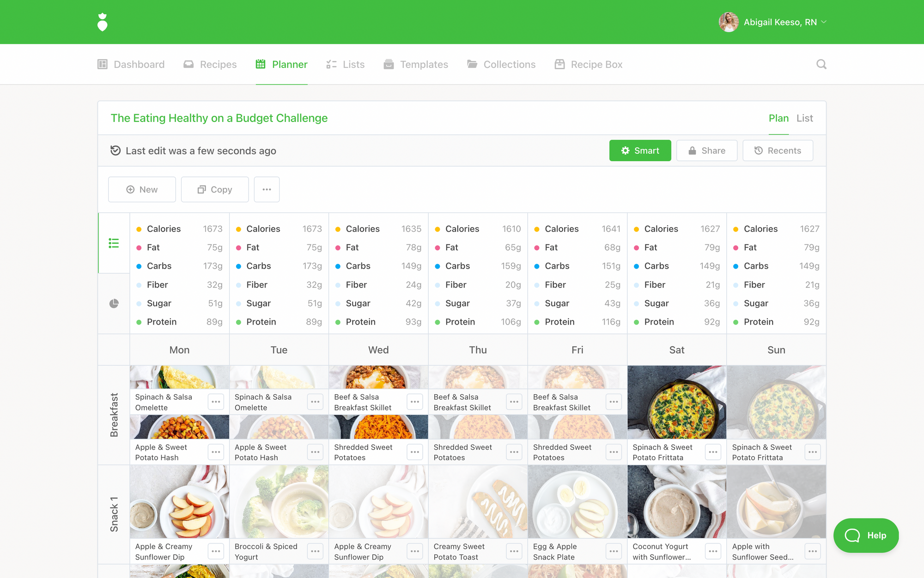Open the Dashboard navigation item

click(x=131, y=65)
